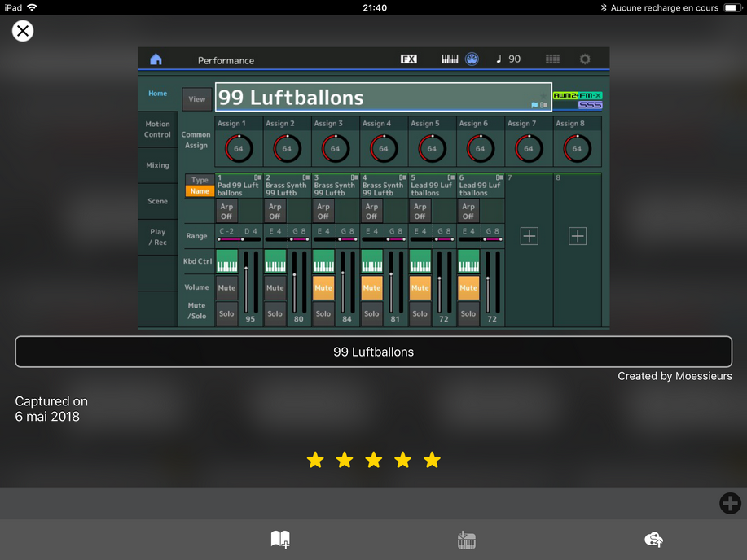Add a part in empty slot 8
The image size is (747, 560).
(x=578, y=236)
